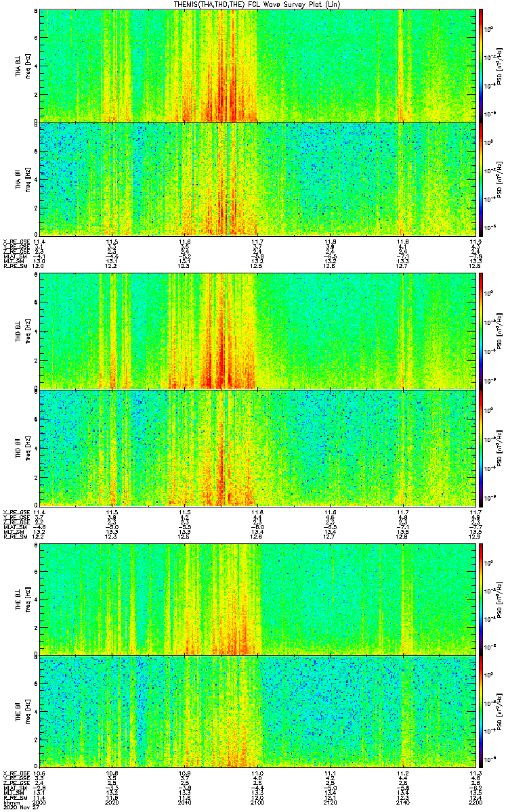
Task: Click the X_RE_GSE row label under the THD panels
Action: coord(16,512)
